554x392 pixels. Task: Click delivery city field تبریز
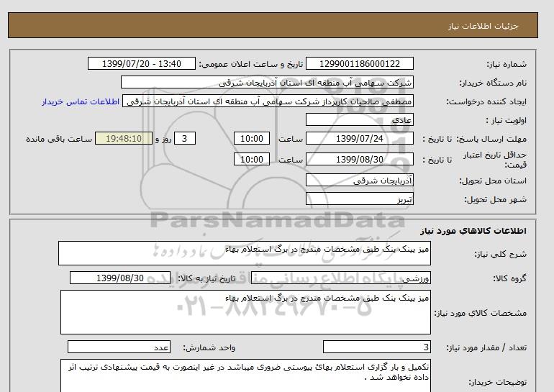(x=359, y=199)
